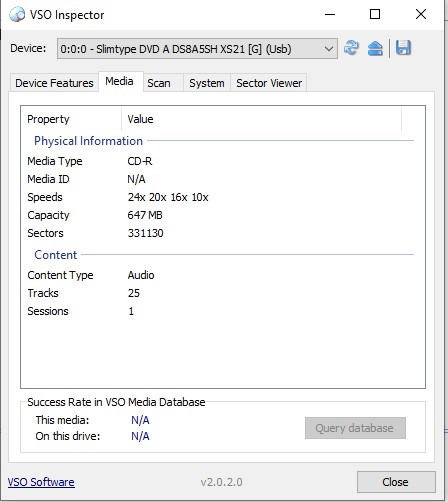Click the v2.0.2.0 version label
This screenshot has width=448, height=502.
pyautogui.click(x=222, y=482)
